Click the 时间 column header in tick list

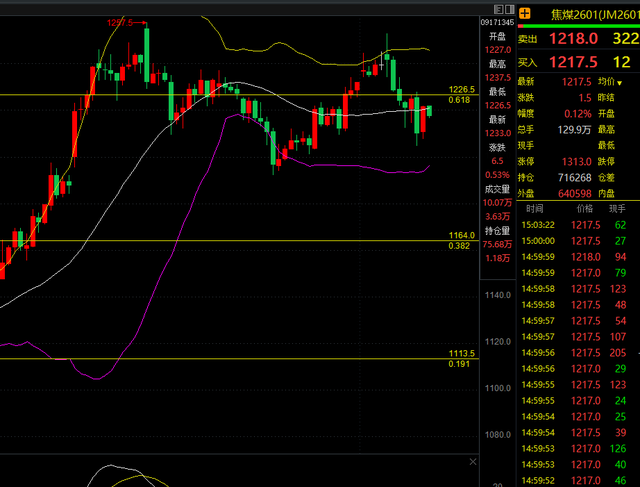pyautogui.click(x=534, y=209)
